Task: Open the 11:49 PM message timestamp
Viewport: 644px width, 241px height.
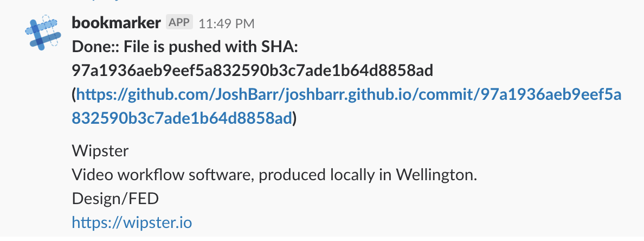Action: point(226,23)
